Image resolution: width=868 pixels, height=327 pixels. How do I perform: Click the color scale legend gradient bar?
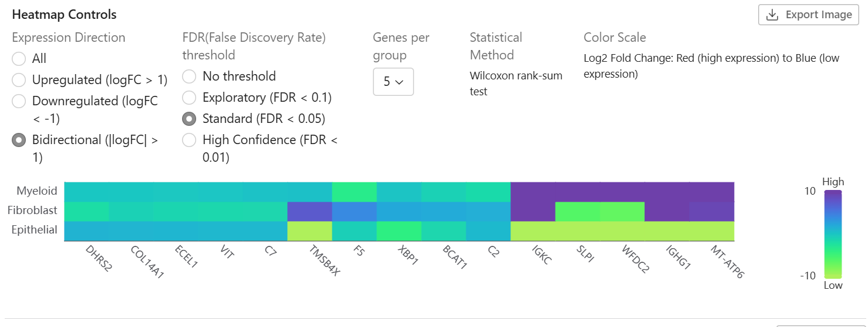pyautogui.click(x=832, y=234)
